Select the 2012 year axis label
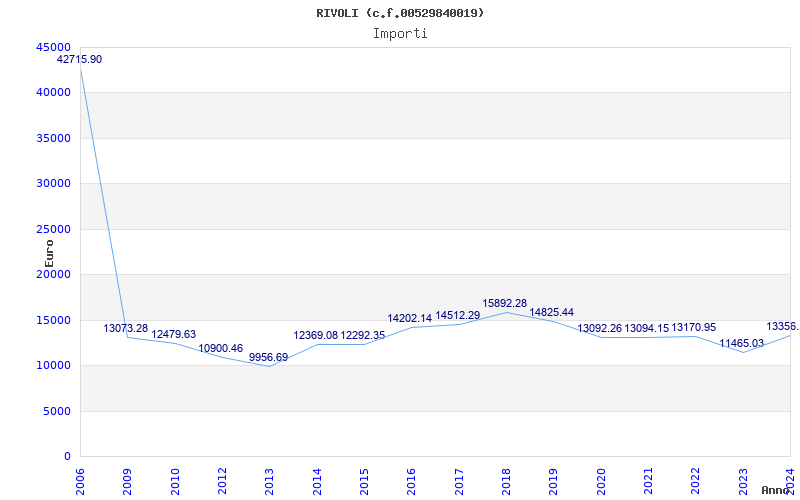This screenshot has width=800, height=500. click(x=222, y=482)
